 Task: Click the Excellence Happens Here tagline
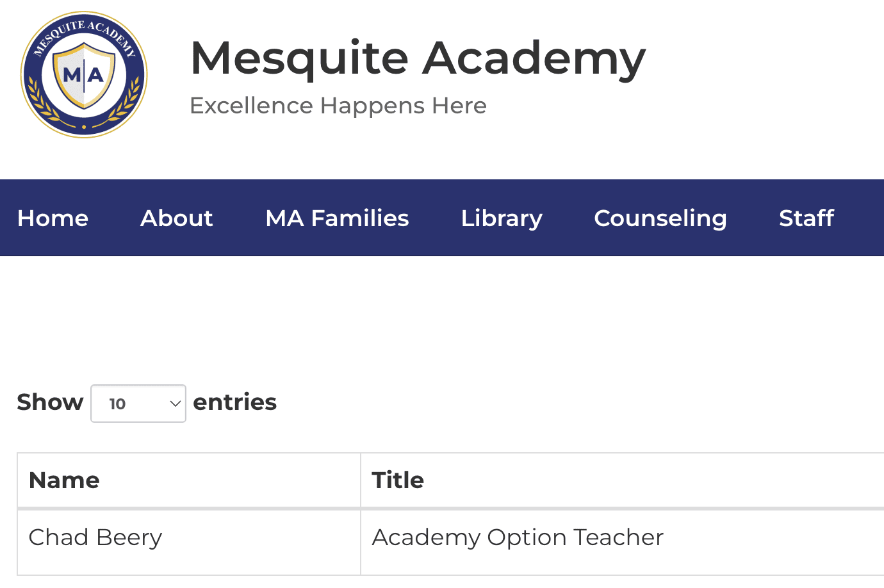[338, 106]
